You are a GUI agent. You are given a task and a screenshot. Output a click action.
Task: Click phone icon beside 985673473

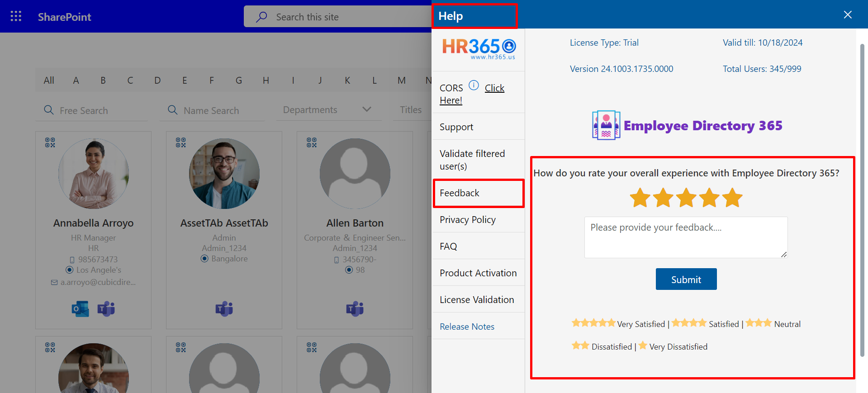pyautogui.click(x=72, y=260)
